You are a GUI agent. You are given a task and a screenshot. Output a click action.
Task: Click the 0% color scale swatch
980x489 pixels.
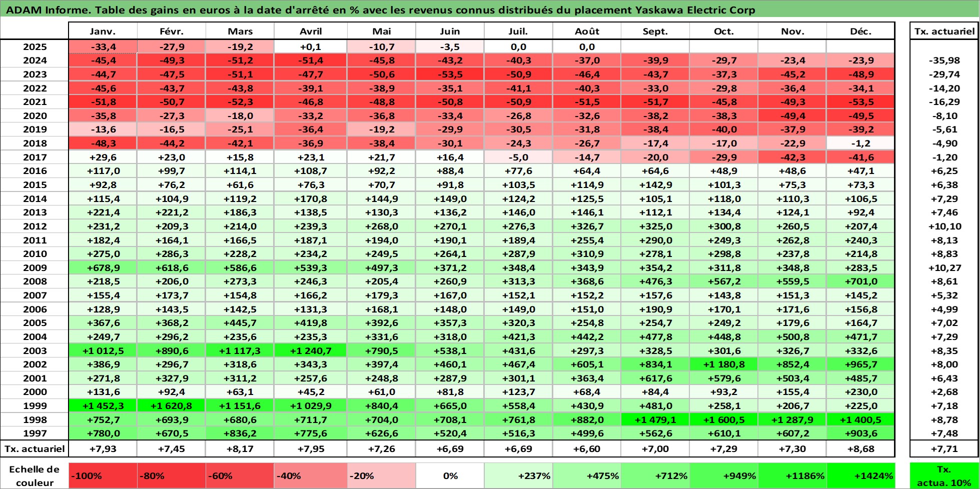pyautogui.click(x=450, y=475)
